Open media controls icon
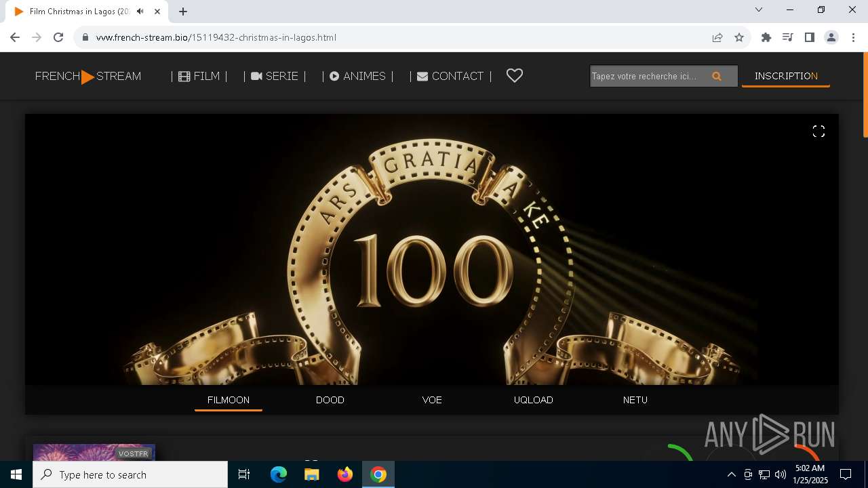This screenshot has width=868, height=488. pos(788,37)
